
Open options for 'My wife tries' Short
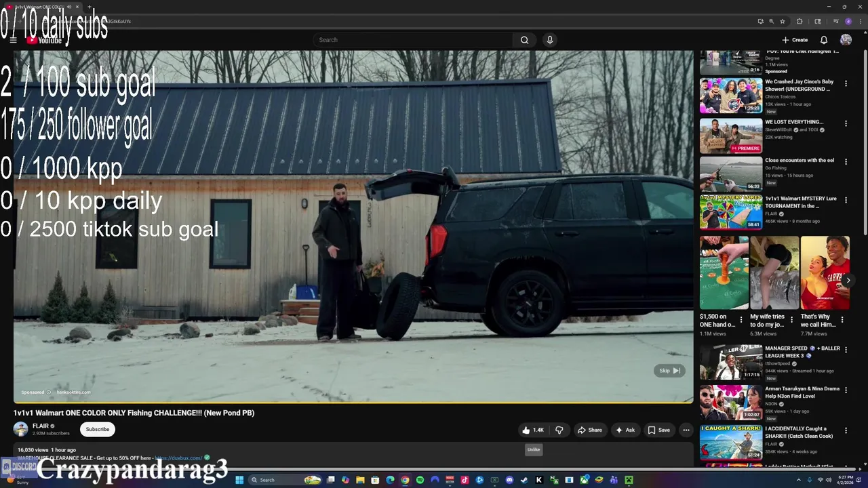[x=791, y=320]
